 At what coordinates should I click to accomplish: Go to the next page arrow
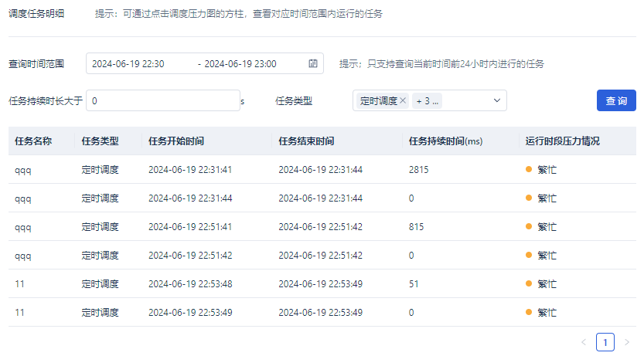(x=626, y=342)
